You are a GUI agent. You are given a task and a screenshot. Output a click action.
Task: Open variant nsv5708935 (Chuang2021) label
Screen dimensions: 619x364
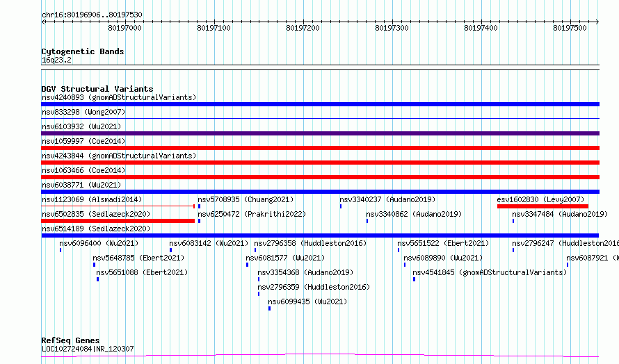tap(246, 199)
